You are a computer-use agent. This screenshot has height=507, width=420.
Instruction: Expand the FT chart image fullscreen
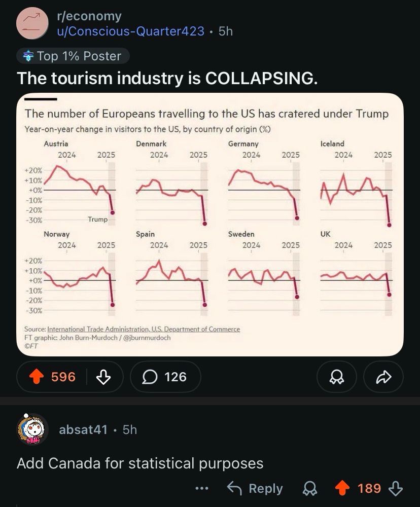point(210,223)
